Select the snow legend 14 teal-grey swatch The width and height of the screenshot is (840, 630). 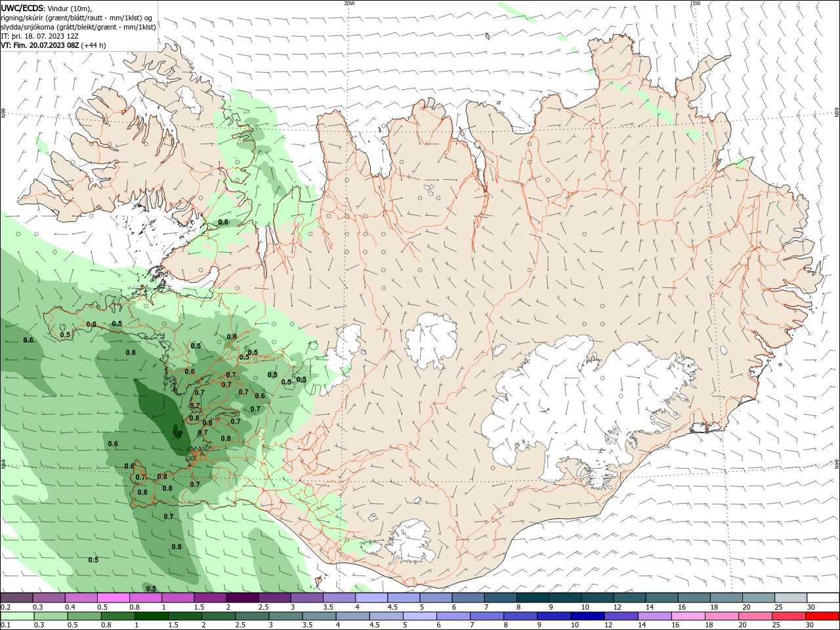tap(661, 598)
